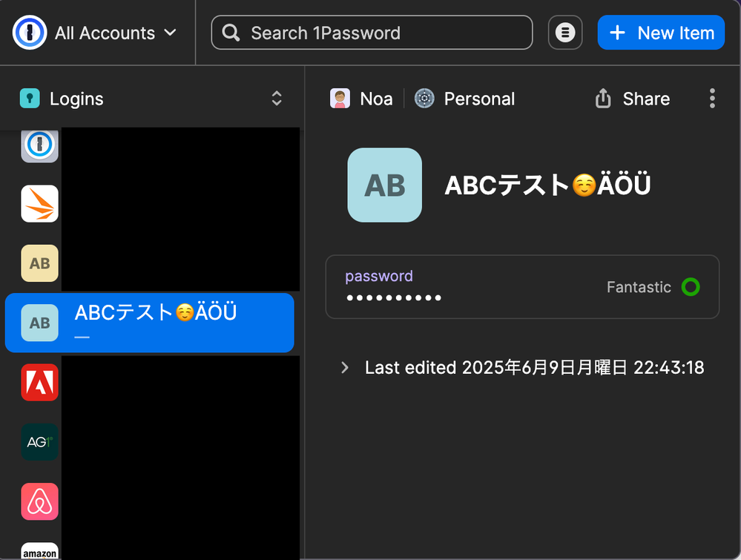The width and height of the screenshot is (741, 560).
Task: Select the ABCテスト login entry in list
Action: 149,322
